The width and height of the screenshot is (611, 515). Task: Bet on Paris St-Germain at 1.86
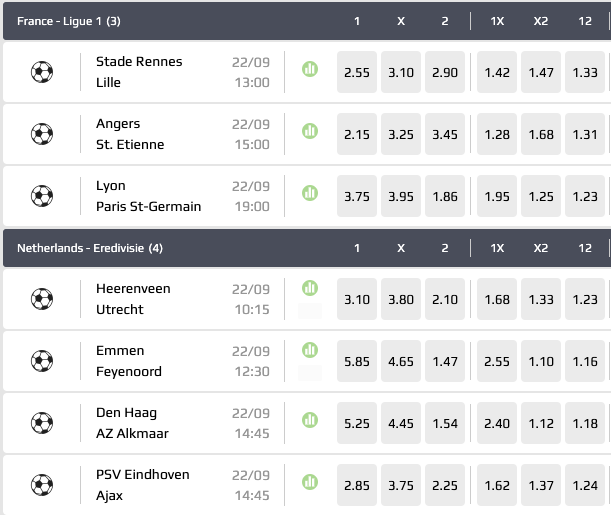(445, 196)
